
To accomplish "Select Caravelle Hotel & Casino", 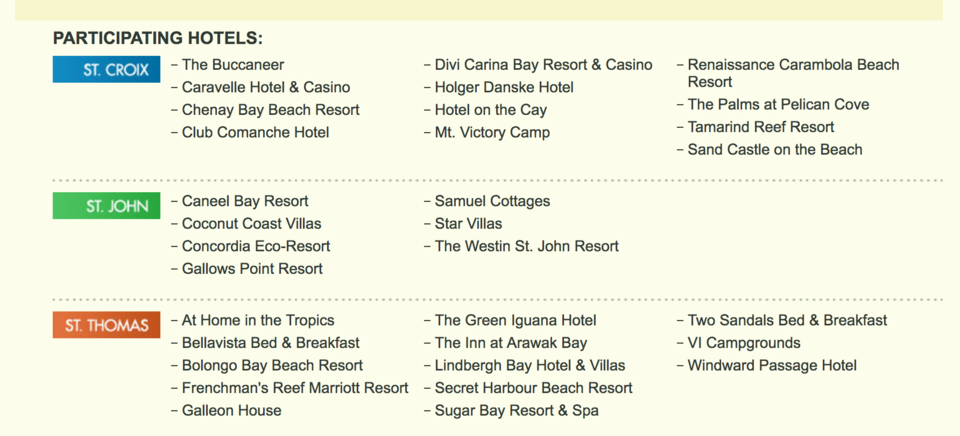I will pos(266,88).
